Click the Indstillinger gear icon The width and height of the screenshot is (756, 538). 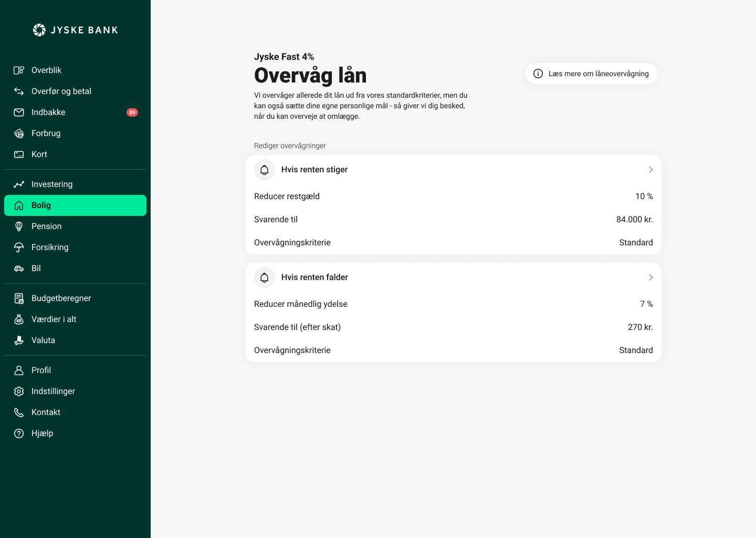point(19,391)
